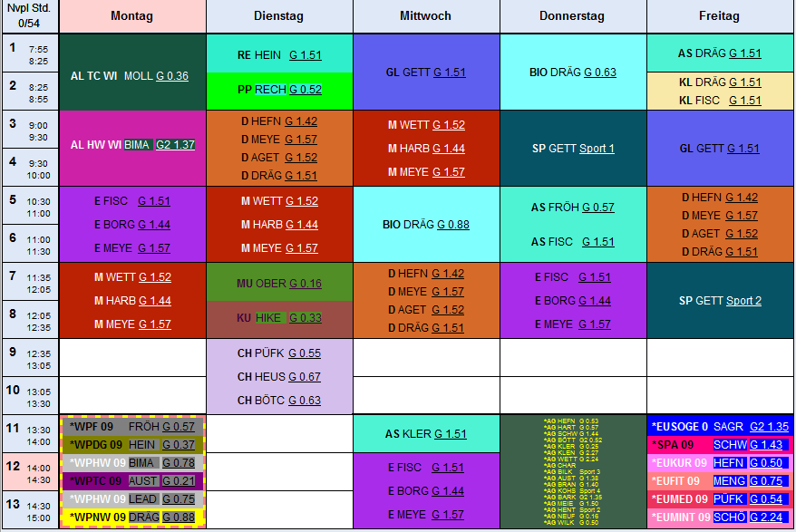Open room G 2.24 for EUMINT 09 SCHÖ
Image resolution: width=796 pixels, height=532 pixels.
[x=769, y=517]
